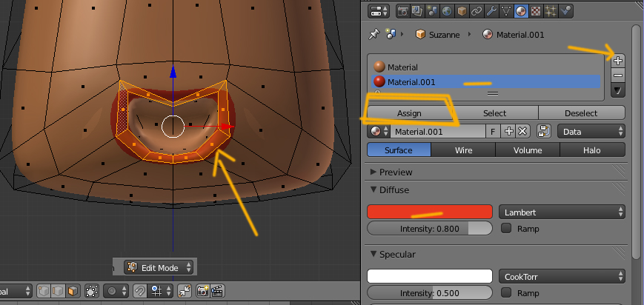Open the Scene properties tab
644x305 pixels.
pos(432,10)
